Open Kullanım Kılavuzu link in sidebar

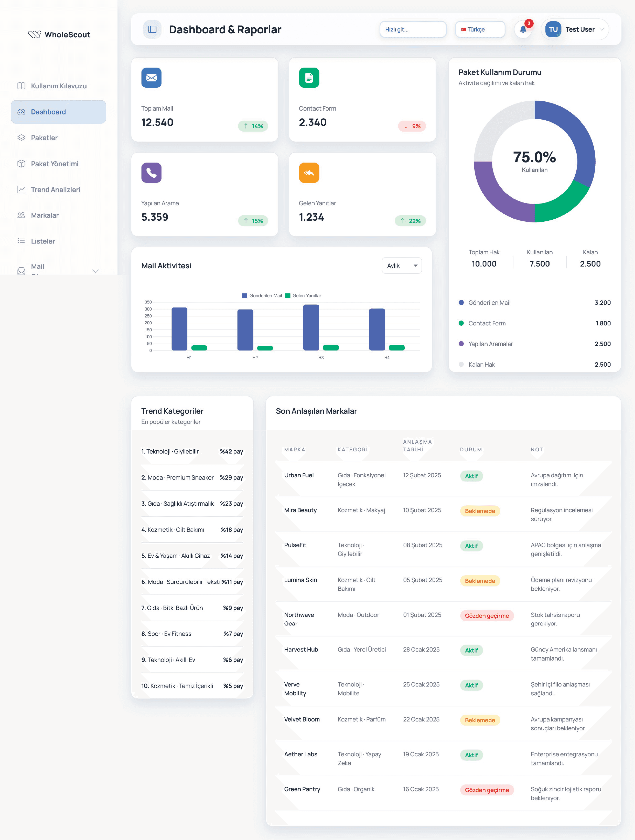[58, 86]
